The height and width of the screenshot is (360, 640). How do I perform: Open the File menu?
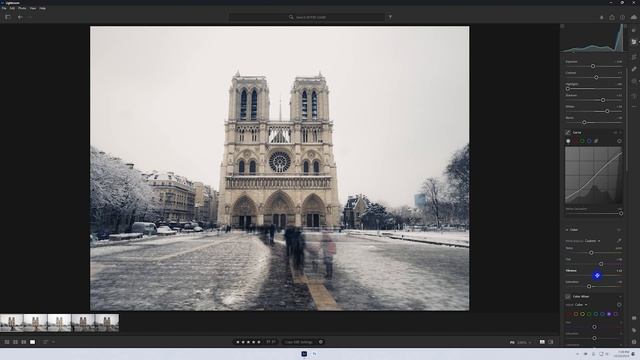[4, 8]
